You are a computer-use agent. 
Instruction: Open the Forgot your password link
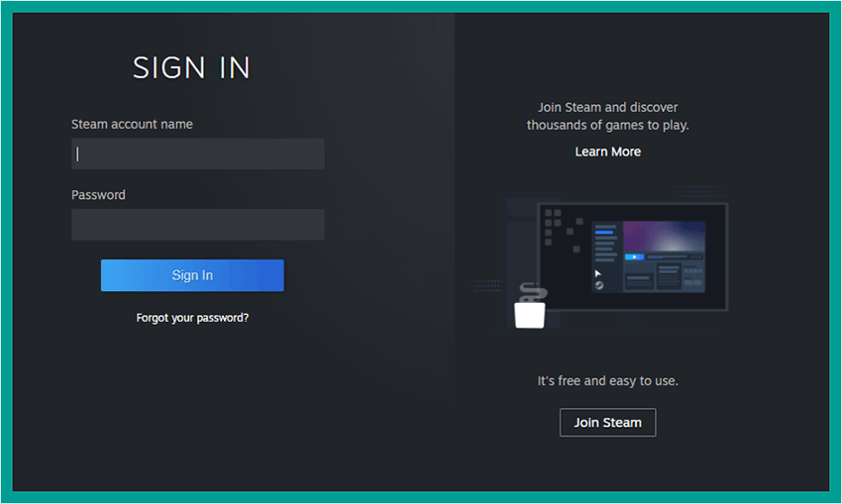pos(192,318)
